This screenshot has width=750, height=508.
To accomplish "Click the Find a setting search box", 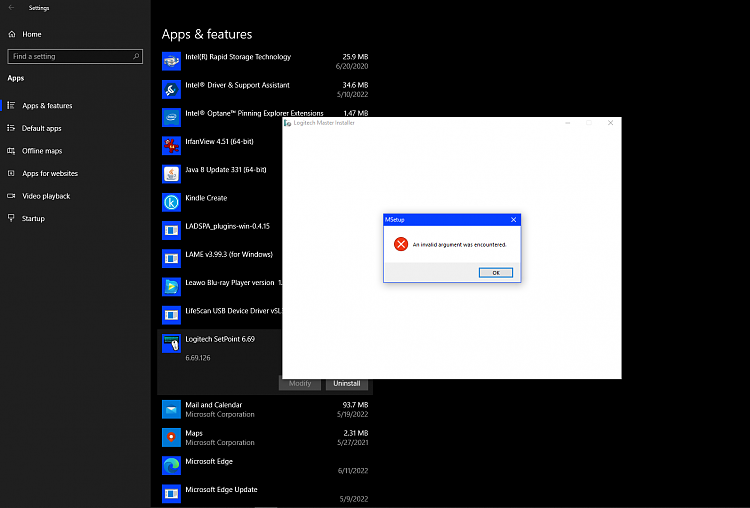I will point(75,56).
